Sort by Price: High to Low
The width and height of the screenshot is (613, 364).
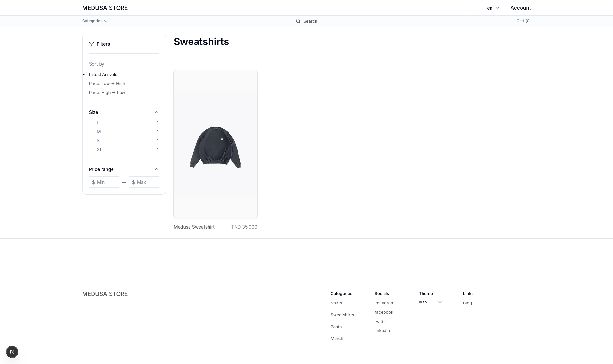[107, 92]
